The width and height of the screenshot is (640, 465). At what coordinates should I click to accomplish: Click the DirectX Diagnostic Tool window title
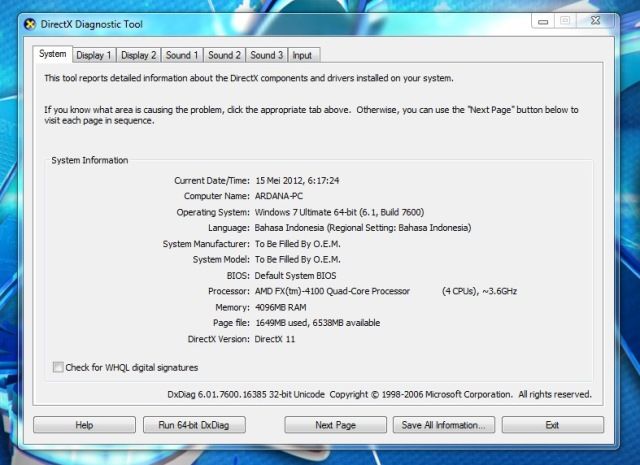[91, 24]
